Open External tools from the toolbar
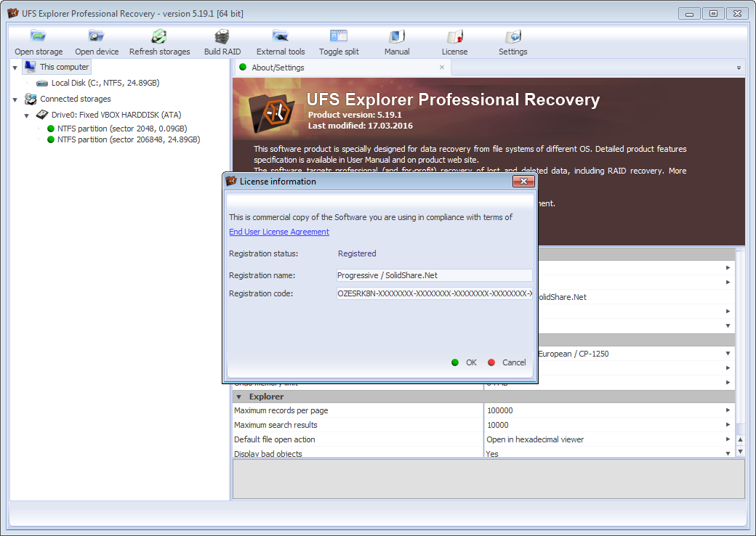Image resolution: width=756 pixels, height=536 pixels. [x=281, y=36]
